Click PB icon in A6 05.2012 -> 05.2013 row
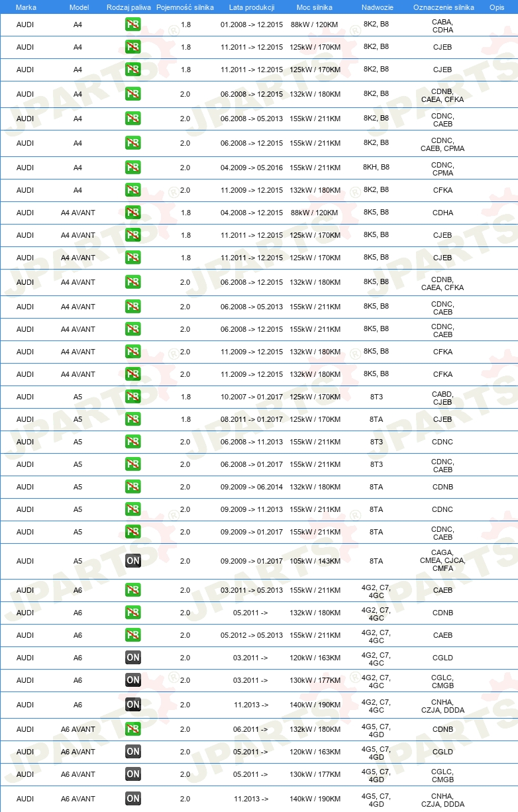 pyautogui.click(x=133, y=635)
